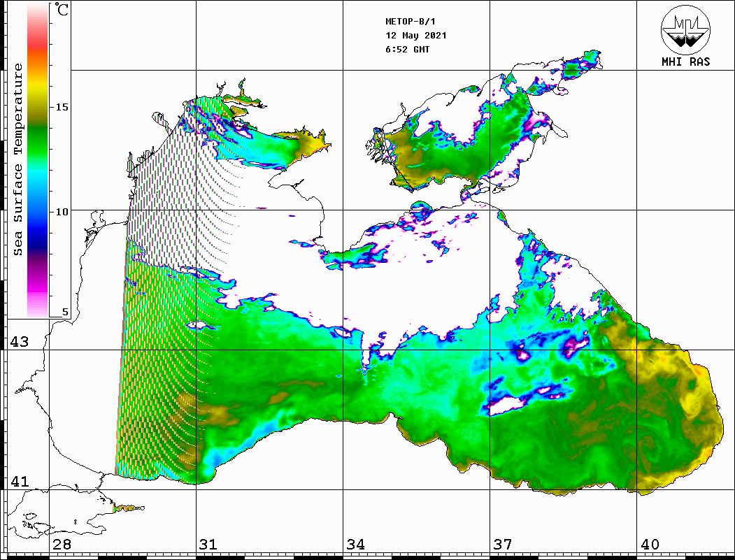
Task: Click the latitude label '43'
Action: 20,342
